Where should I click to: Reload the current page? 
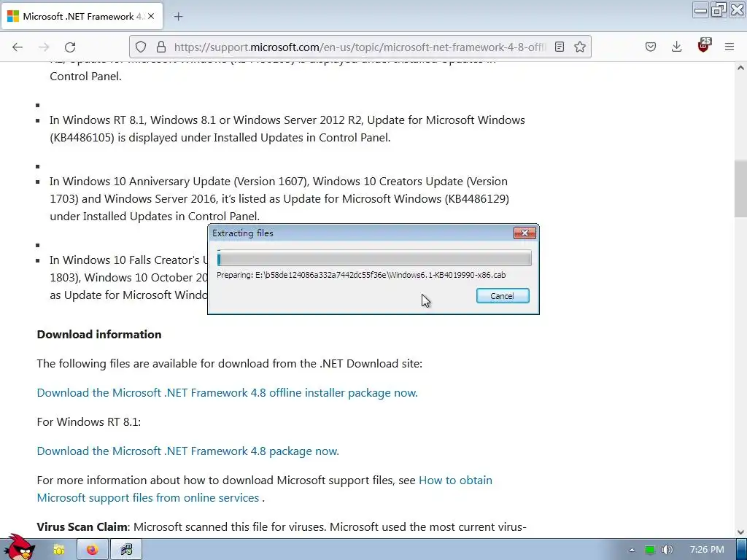[70, 47]
